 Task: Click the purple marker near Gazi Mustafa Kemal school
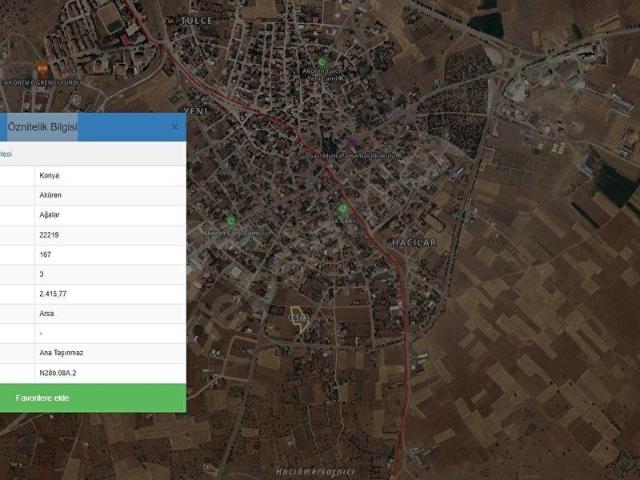(x=351, y=142)
